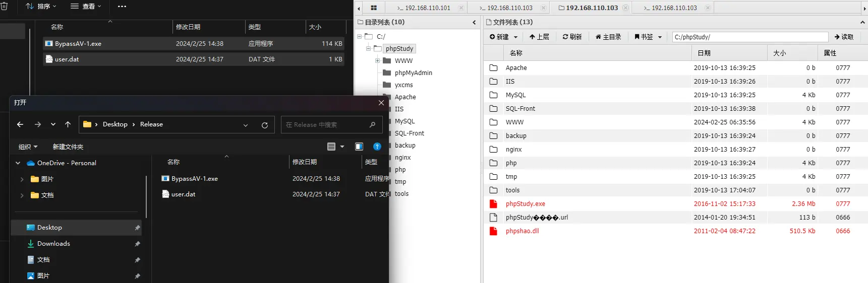Open the 组织 organize dropdown in dialog
868x283 pixels.
coord(28,147)
